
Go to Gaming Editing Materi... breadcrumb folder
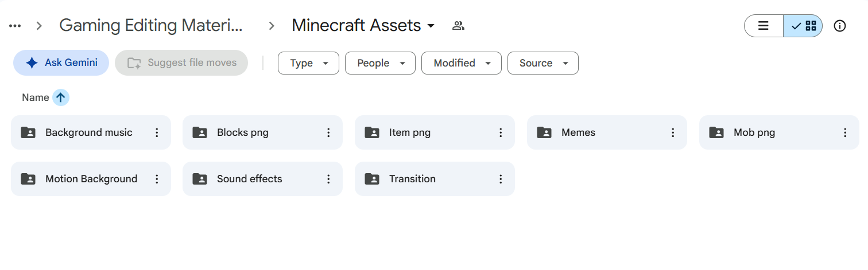click(151, 25)
